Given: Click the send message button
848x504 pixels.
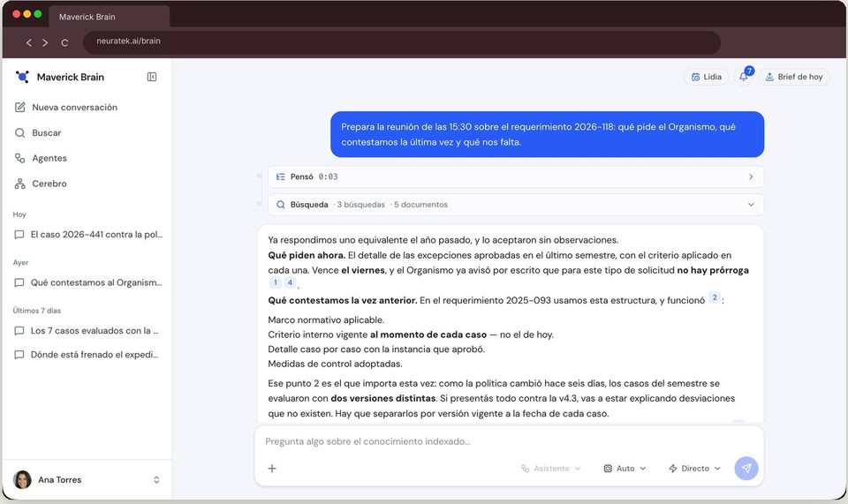Looking at the screenshot, I should [x=746, y=469].
